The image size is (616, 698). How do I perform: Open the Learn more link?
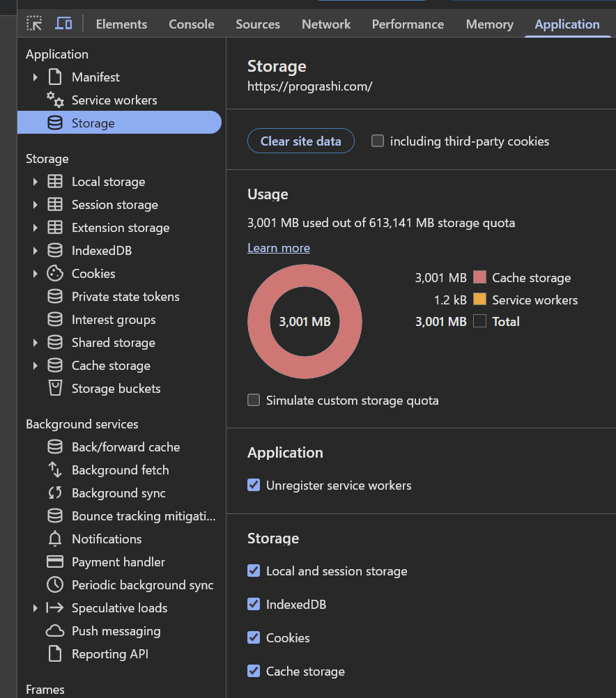pyautogui.click(x=279, y=248)
